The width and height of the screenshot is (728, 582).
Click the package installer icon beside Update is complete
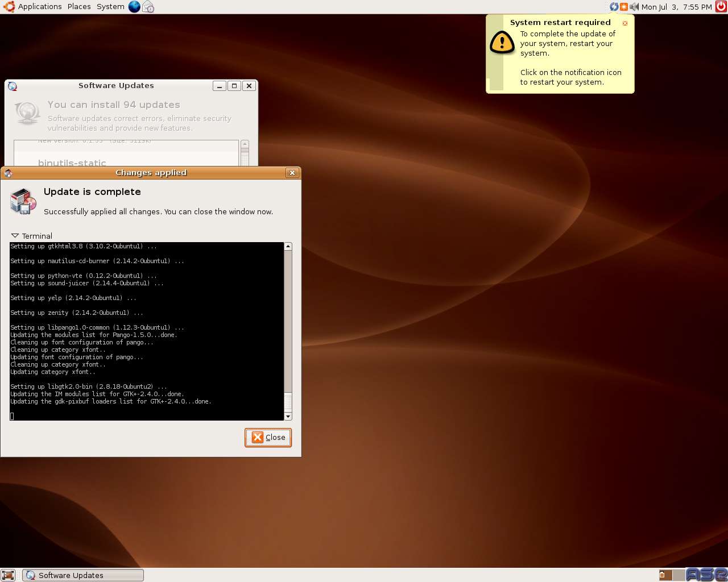23,201
